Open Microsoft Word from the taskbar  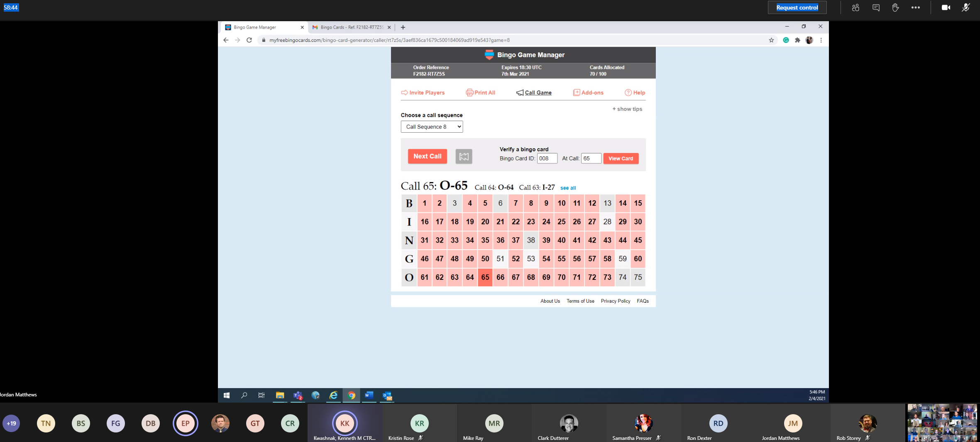click(x=369, y=396)
